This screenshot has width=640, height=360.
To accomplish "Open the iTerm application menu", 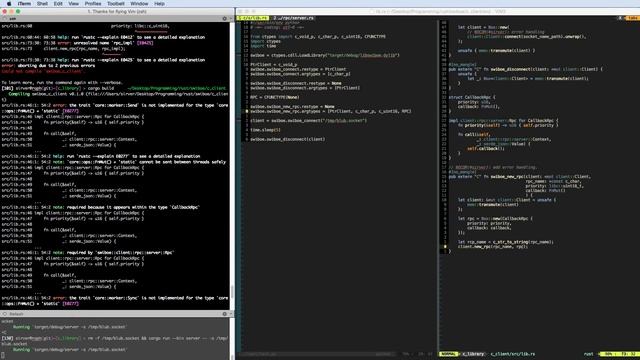I will (x=24, y=4).
